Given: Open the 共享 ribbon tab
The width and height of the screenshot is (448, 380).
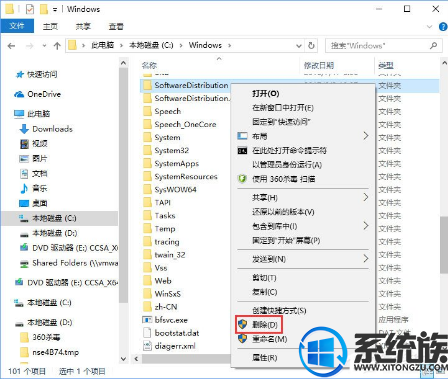Looking at the screenshot, I should point(83,26).
